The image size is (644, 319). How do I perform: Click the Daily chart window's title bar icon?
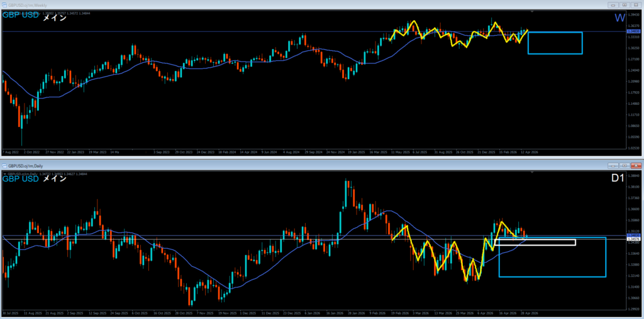click(5, 165)
